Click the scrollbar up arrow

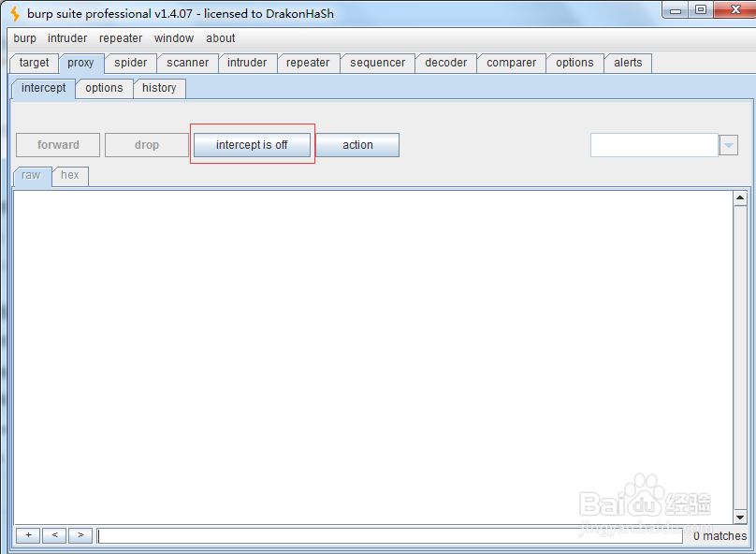point(740,198)
